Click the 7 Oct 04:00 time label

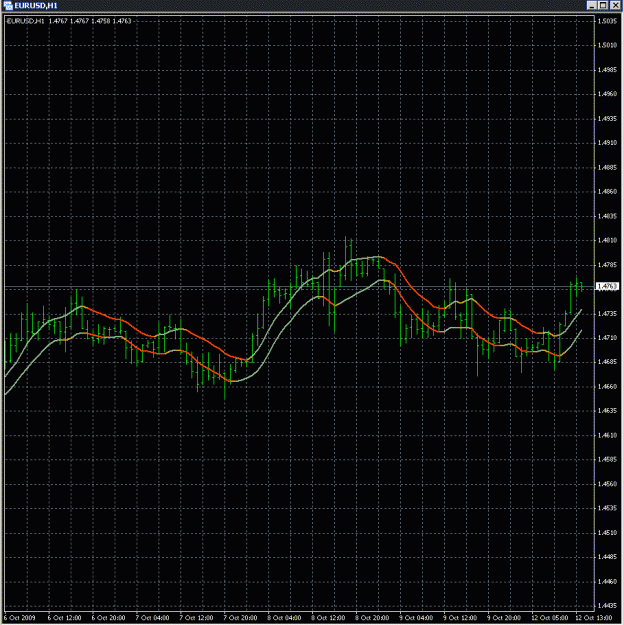(x=152, y=618)
